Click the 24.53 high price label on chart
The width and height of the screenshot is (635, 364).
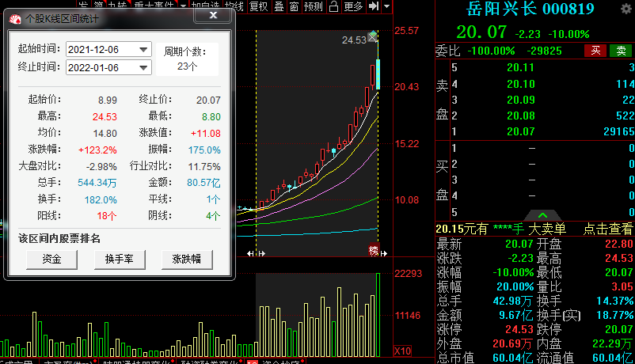point(354,40)
